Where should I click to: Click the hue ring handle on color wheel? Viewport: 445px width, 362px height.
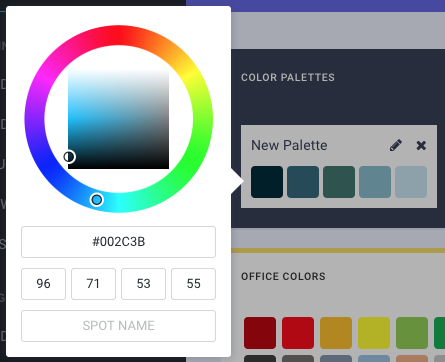(x=97, y=200)
